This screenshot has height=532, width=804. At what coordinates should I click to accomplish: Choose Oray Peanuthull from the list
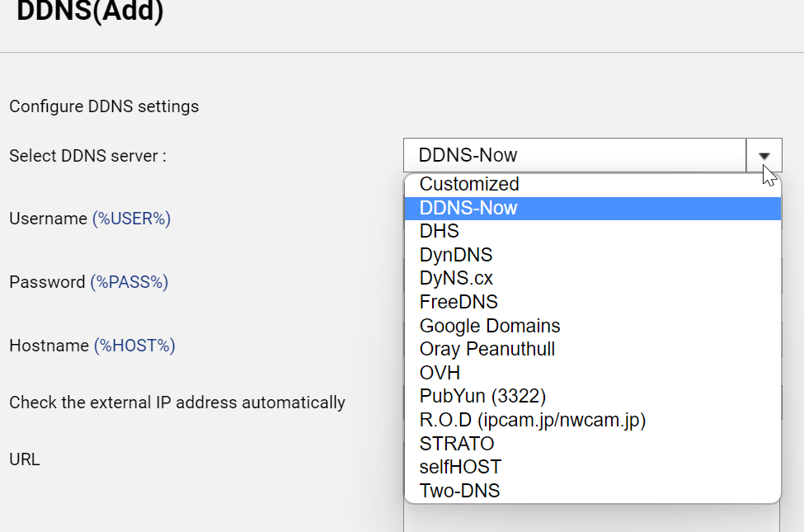tap(487, 349)
